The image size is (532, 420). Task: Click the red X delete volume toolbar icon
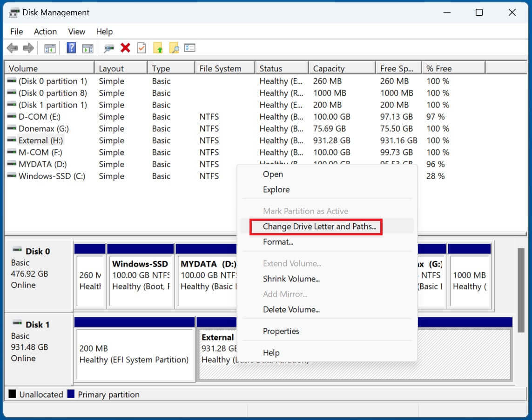click(x=125, y=47)
